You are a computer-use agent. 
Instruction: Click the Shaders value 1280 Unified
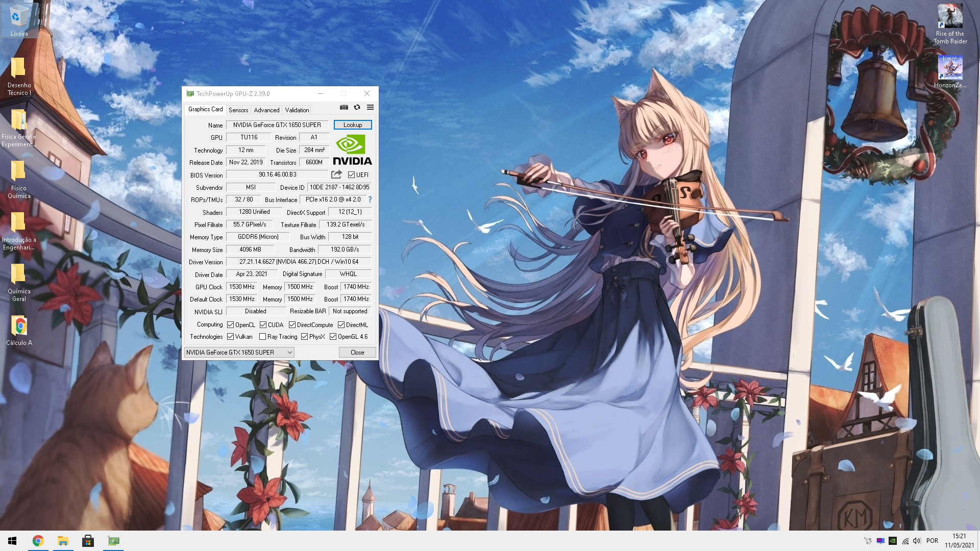pyautogui.click(x=254, y=212)
